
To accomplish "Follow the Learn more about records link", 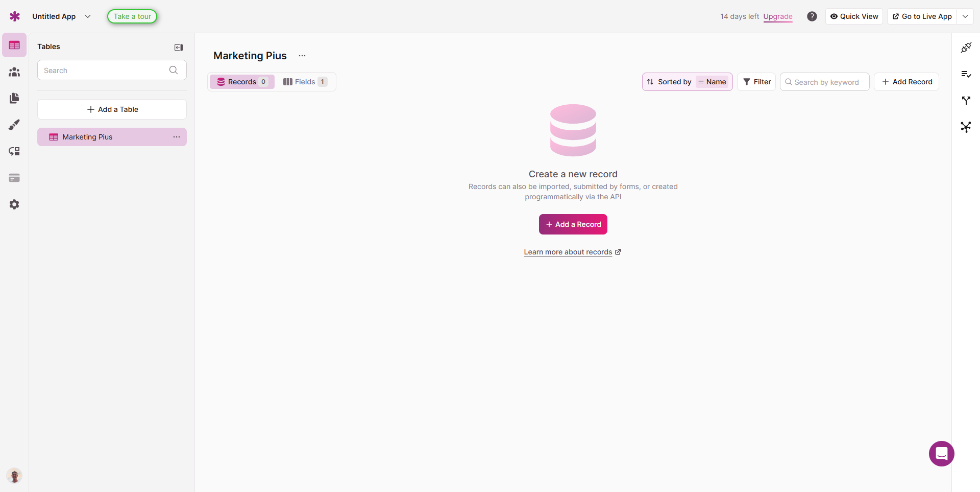I will [568, 252].
